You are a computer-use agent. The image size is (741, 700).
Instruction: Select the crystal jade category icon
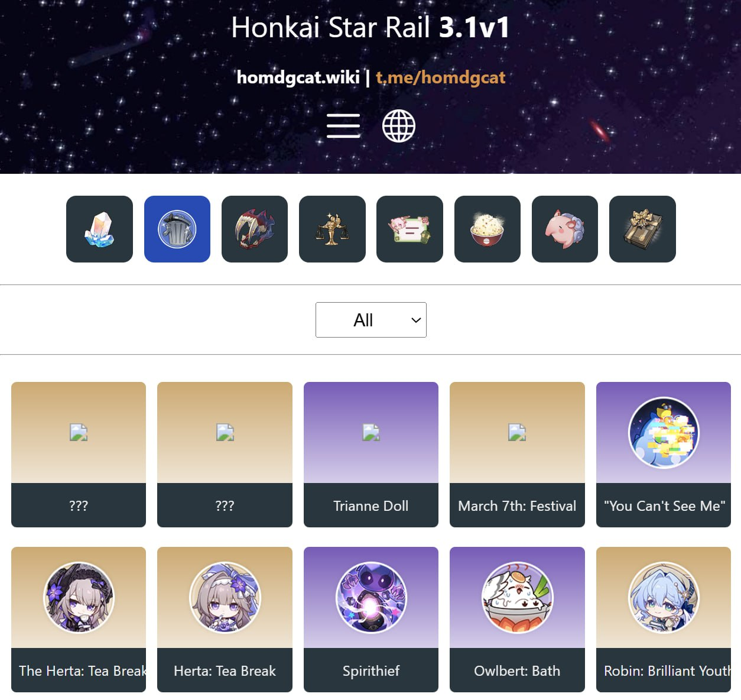point(99,229)
